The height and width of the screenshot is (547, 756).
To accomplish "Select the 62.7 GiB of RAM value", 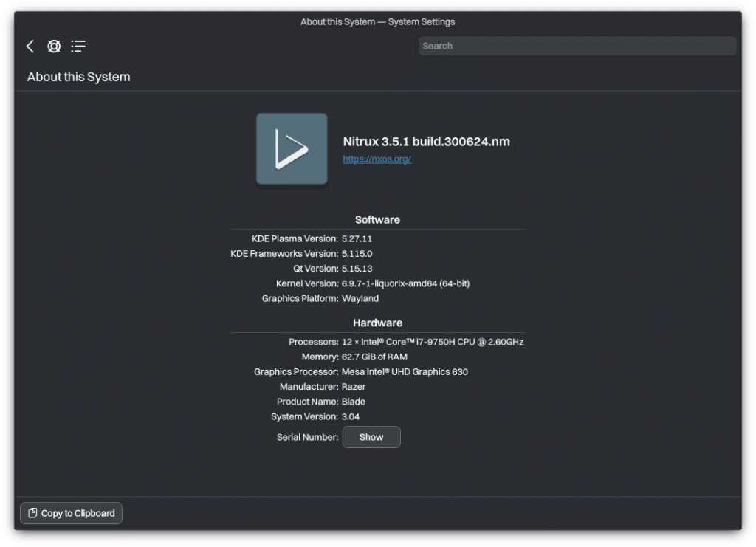I will point(374,357).
